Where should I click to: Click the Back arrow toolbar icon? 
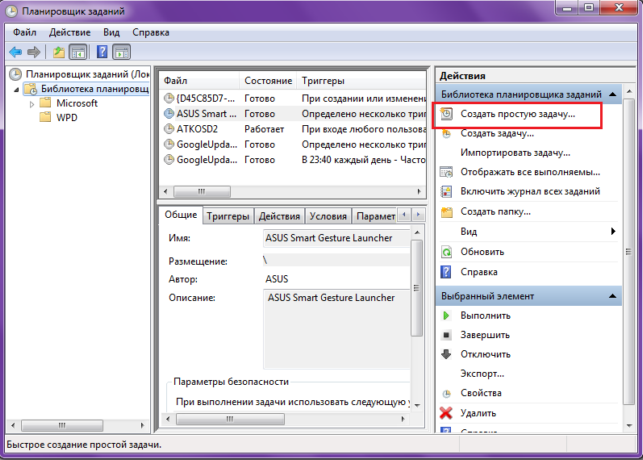pos(16,52)
